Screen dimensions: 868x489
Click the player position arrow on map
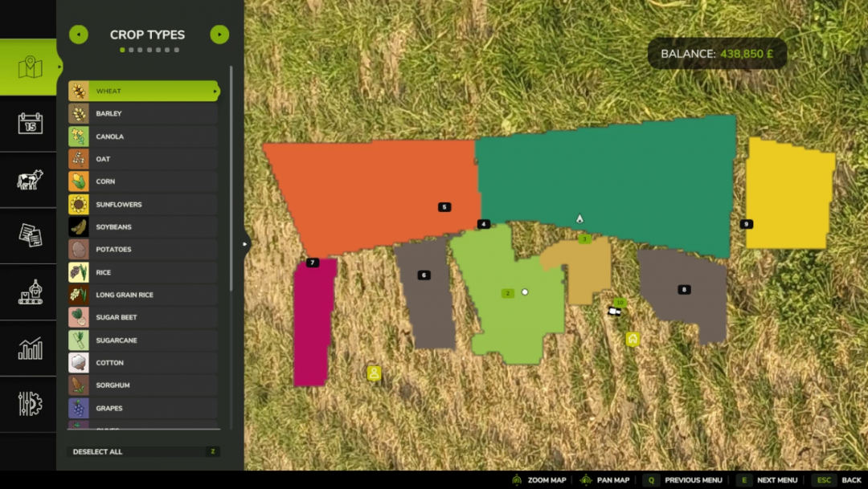[x=579, y=218]
